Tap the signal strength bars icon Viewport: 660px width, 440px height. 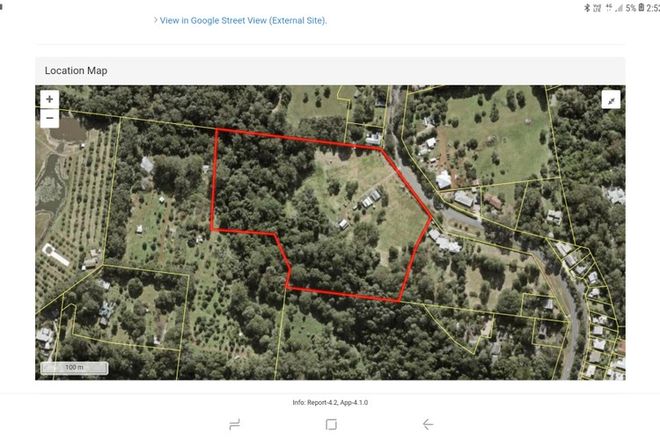(x=619, y=8)
